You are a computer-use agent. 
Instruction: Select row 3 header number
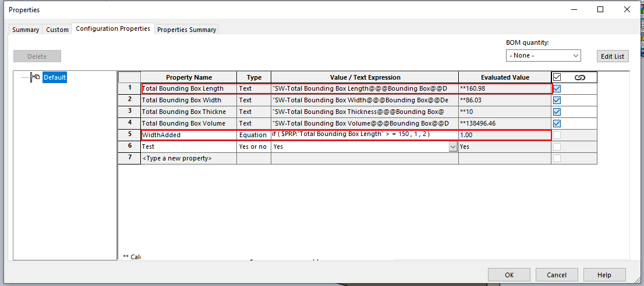(129, 112)
